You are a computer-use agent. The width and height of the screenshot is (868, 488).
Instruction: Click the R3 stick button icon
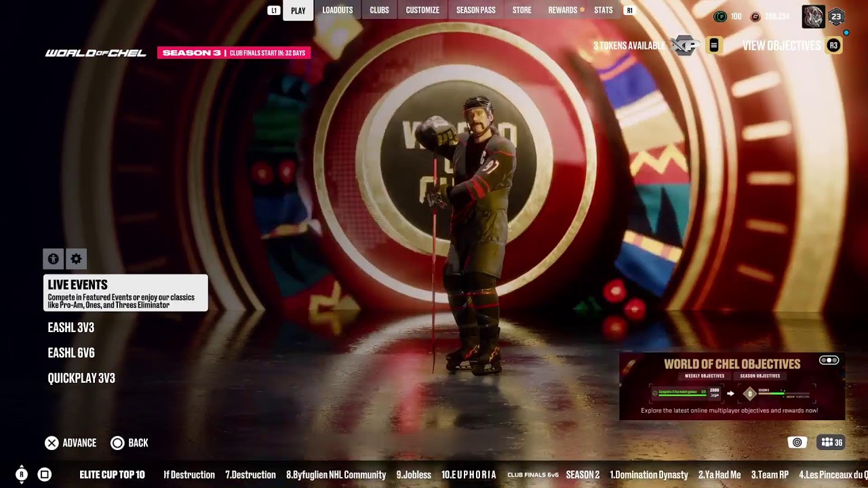[833, 45]
